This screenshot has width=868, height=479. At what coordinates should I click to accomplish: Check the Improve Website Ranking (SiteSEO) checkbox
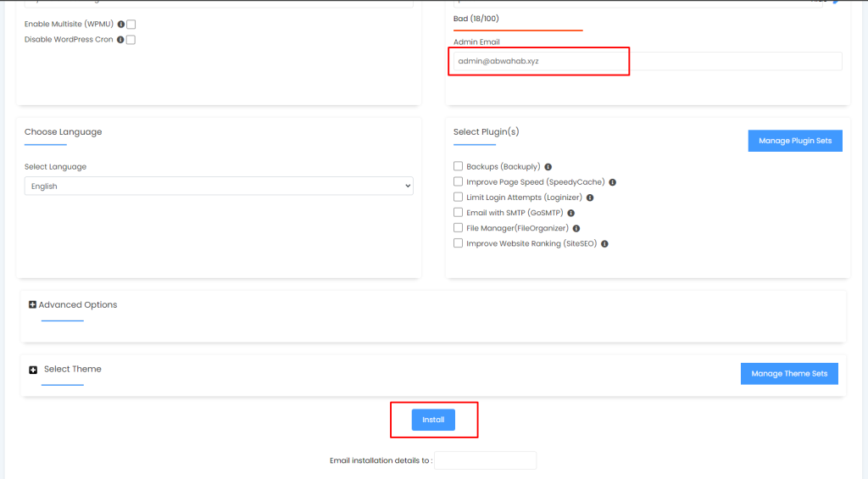click(459, 243)
